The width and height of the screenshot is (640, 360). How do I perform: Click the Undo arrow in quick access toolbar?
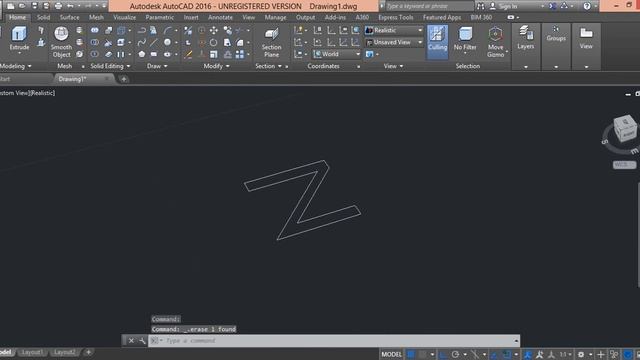(70, 6)
